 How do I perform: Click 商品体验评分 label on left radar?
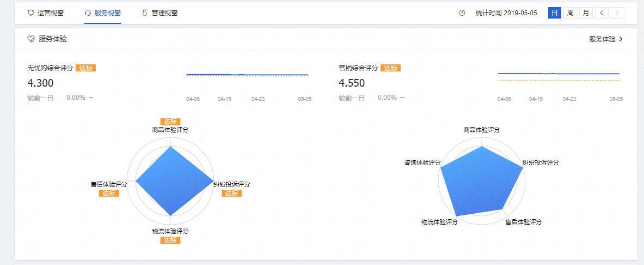[x=170, y=130]
